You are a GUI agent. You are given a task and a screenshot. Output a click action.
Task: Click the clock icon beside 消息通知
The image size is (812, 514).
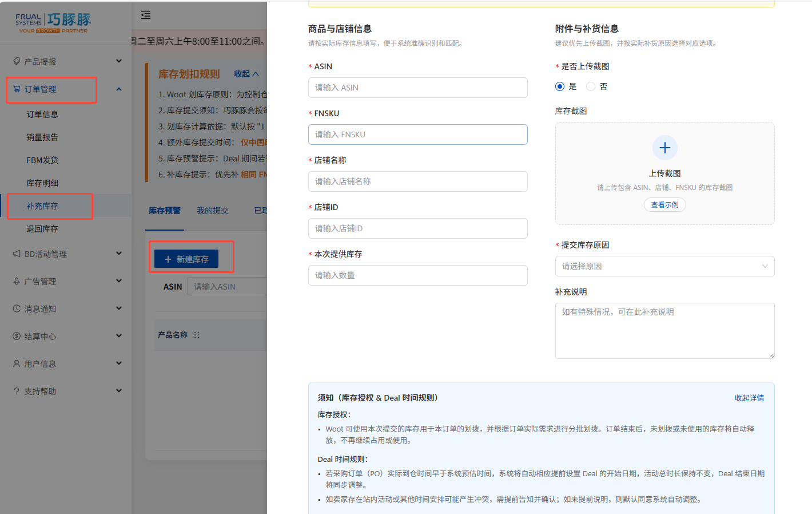pos(17,309)
